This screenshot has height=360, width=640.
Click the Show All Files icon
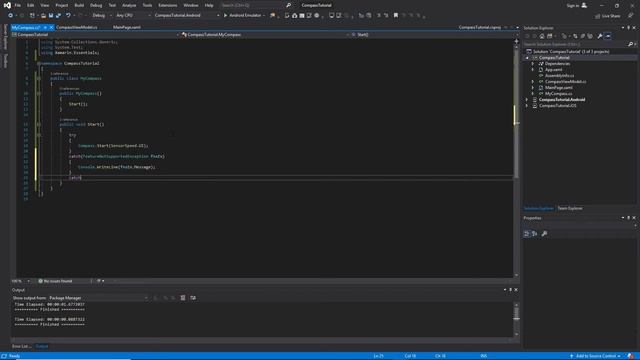point(590,36)
